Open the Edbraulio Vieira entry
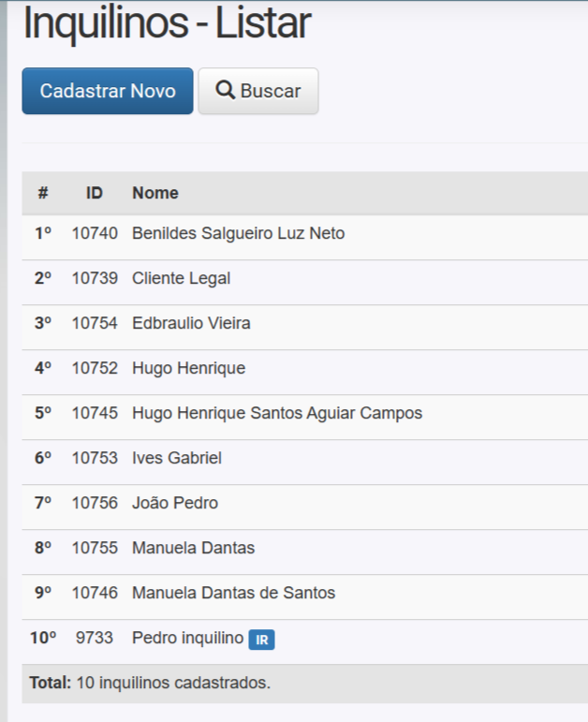This screenshot has width=588, height=722. coord(191,323)
